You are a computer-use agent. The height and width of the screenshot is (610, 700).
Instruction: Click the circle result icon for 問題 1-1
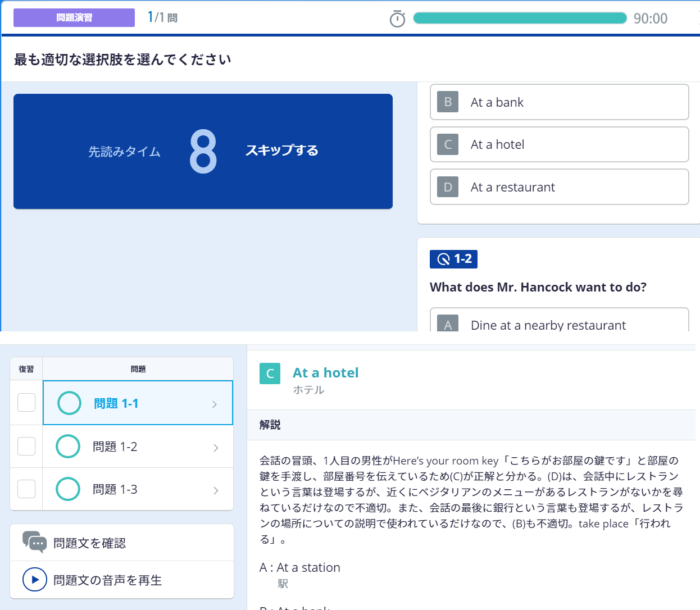click(70, 403)
